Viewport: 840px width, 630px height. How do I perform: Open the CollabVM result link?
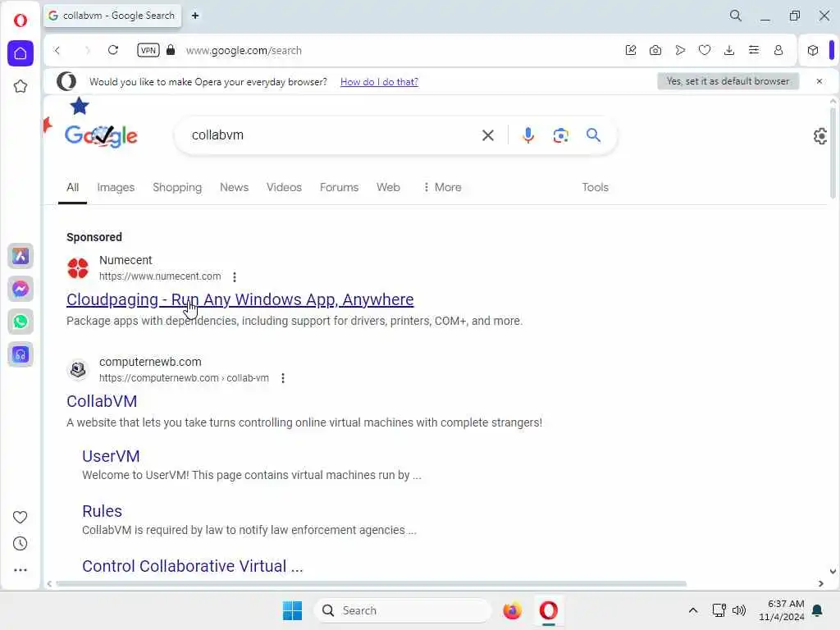point(102,401)
